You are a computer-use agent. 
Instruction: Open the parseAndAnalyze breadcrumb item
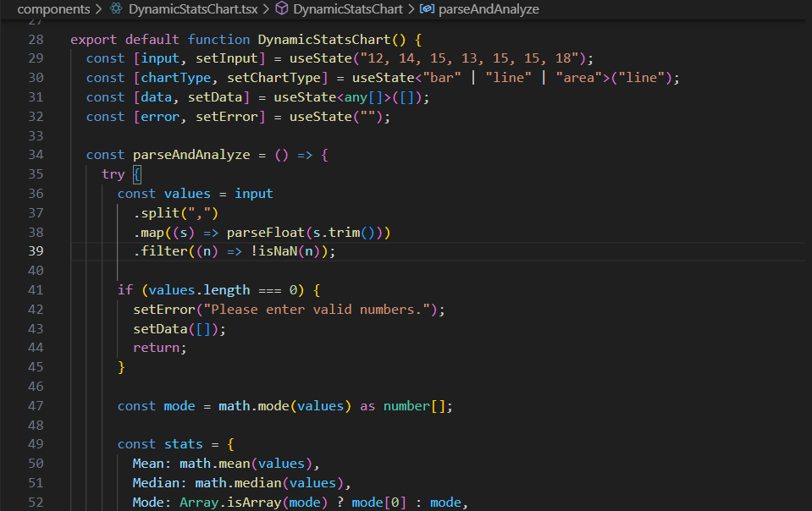pos(489,9)
